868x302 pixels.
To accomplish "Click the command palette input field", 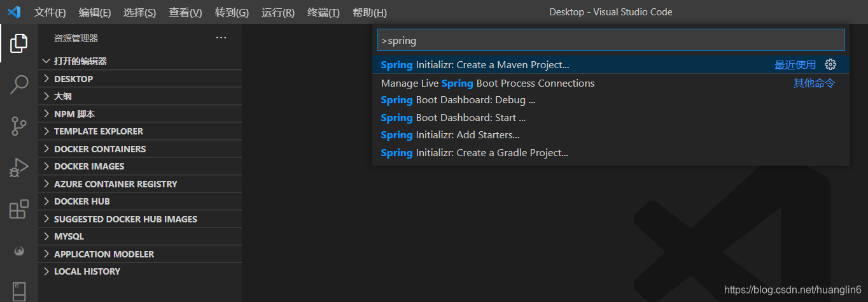I will (611, 40).
